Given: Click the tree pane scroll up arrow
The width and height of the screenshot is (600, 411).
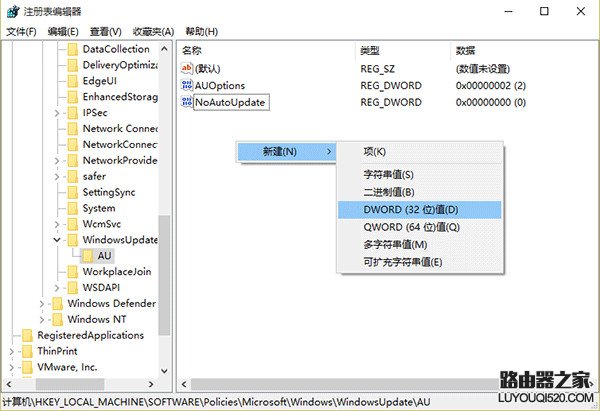Looking at the screenshot, I should point(164,49).
